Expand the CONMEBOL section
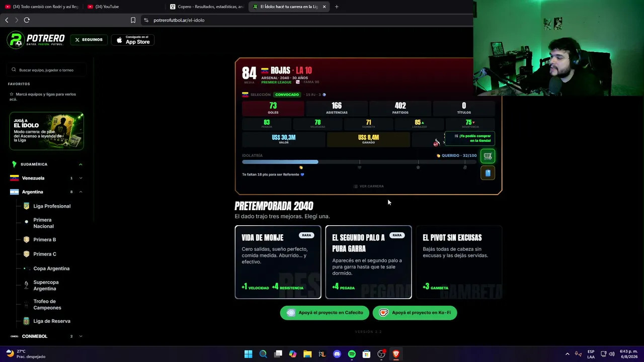 click(80, 336)
